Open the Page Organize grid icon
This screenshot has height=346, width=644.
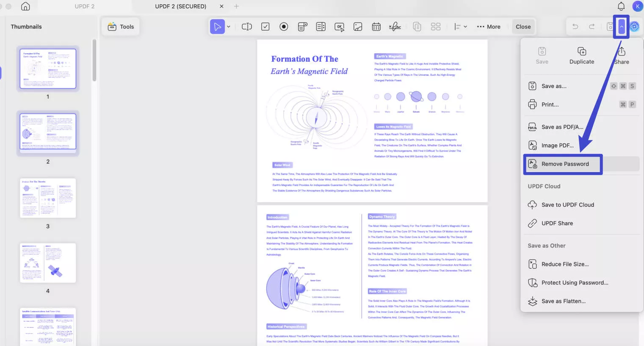pos(436,26)
